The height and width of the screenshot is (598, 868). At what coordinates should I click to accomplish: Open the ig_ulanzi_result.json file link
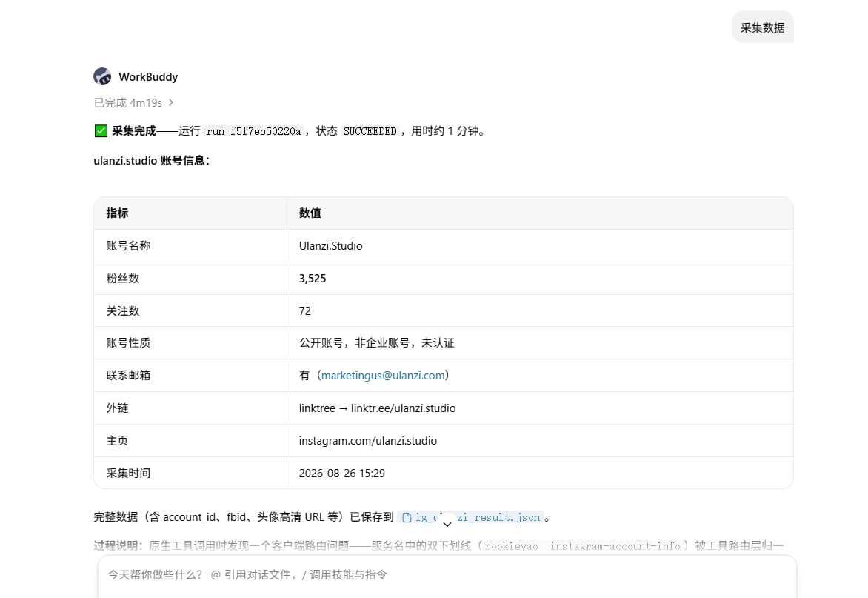[x=470, y=517]
